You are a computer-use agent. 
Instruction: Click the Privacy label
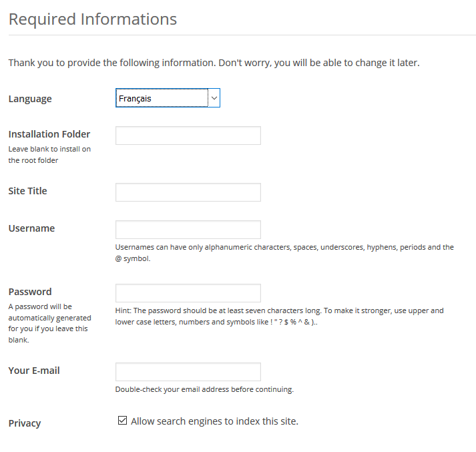(25, 423)
